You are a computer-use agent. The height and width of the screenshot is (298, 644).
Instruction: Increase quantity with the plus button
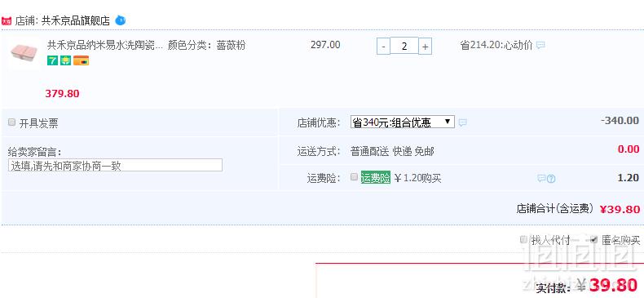pos(425,47)
